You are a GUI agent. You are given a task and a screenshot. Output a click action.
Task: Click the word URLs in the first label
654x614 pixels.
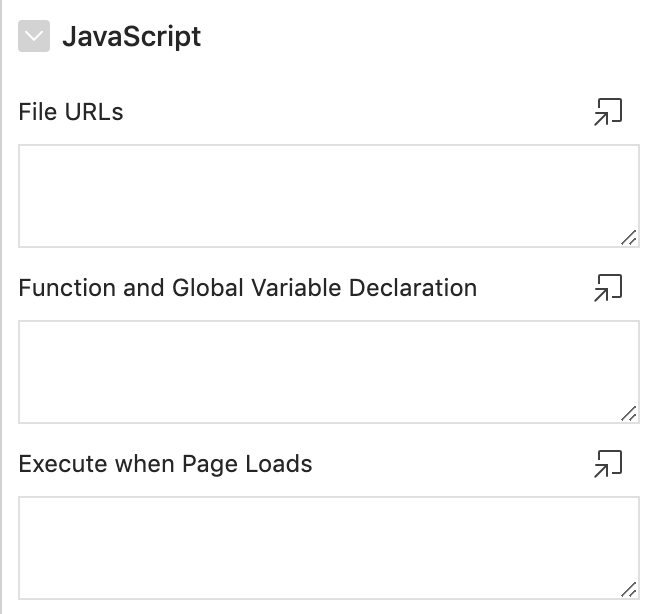[96, 112]
